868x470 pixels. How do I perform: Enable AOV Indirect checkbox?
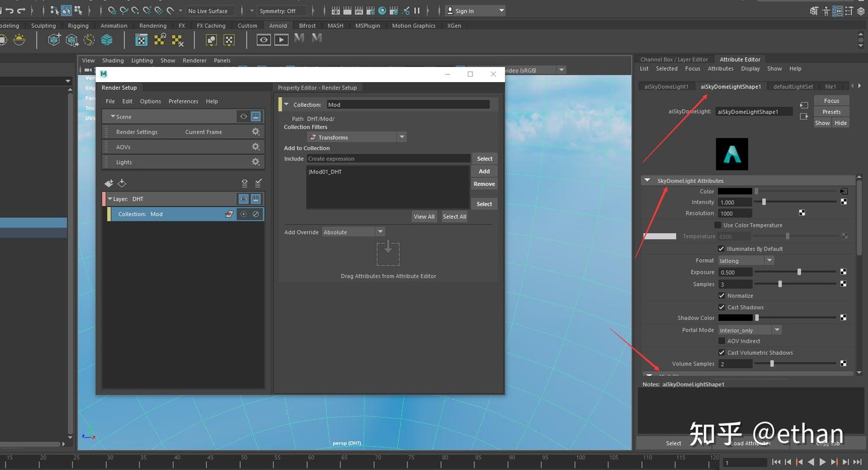coord(722,341)
